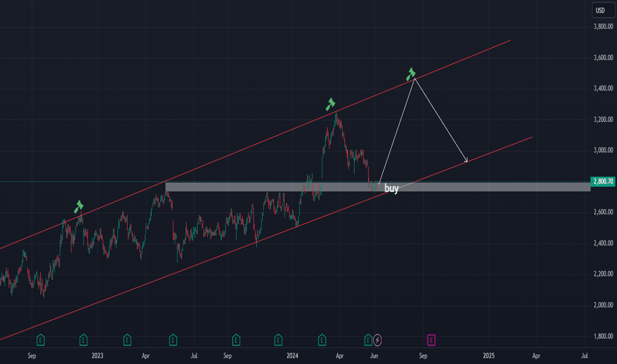
Task: Open the USD currency selector
Action: coord(603,10)
